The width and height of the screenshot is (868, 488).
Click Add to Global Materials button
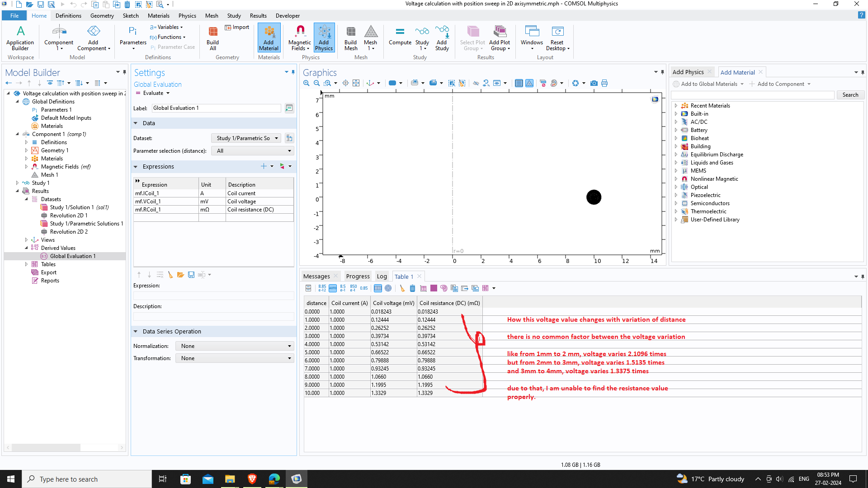[x=708, y=84]
